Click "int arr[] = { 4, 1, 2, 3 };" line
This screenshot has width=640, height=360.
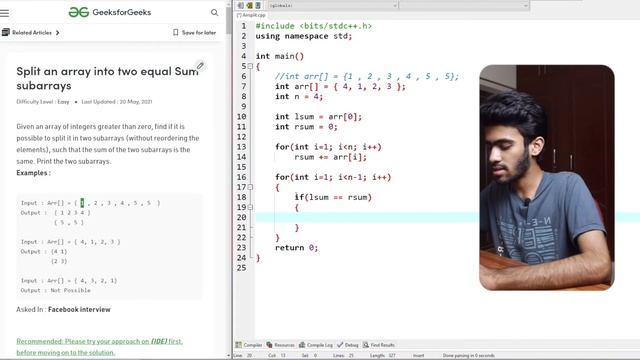click(x=340, y=87)
